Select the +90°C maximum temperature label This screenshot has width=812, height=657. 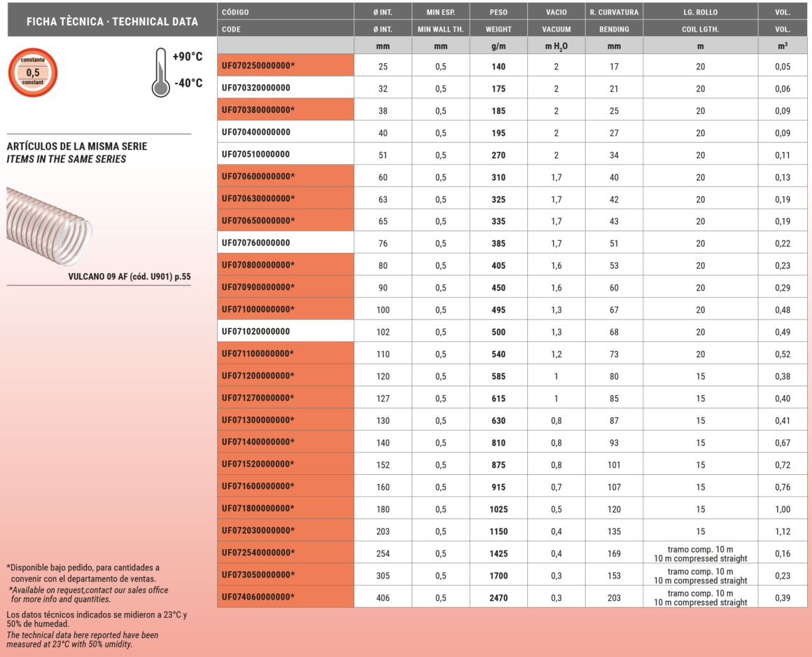tap(187, 57)
